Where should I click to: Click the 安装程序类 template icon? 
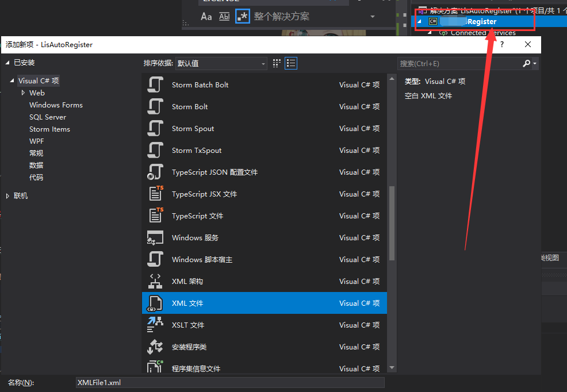point(155,347)
